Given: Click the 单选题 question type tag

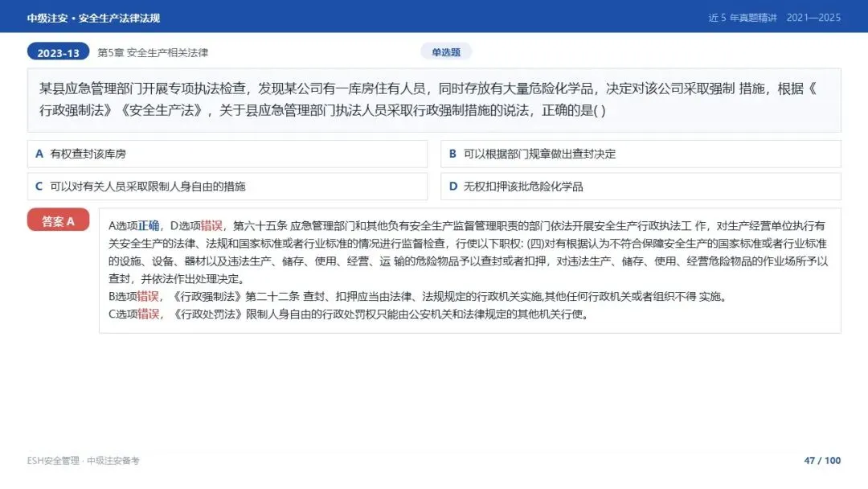Looking at the screenshot, I should click(x=446, y=52).
